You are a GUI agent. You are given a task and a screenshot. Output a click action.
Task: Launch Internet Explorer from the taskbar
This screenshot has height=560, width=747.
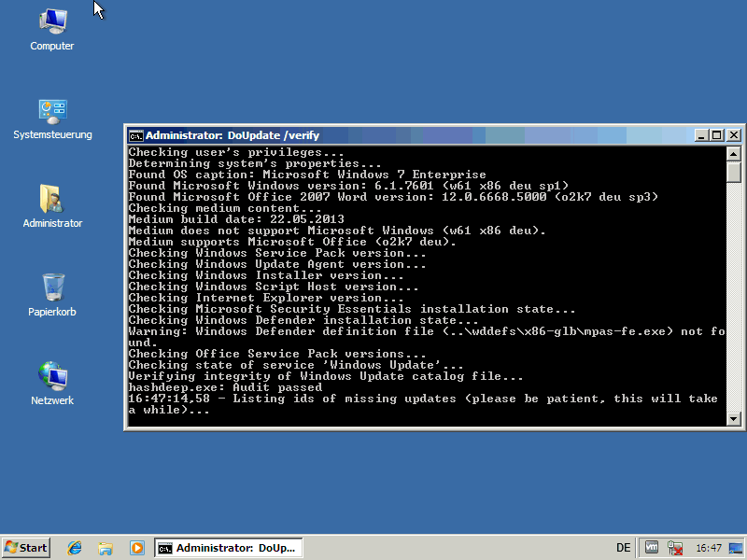point(76,548)
